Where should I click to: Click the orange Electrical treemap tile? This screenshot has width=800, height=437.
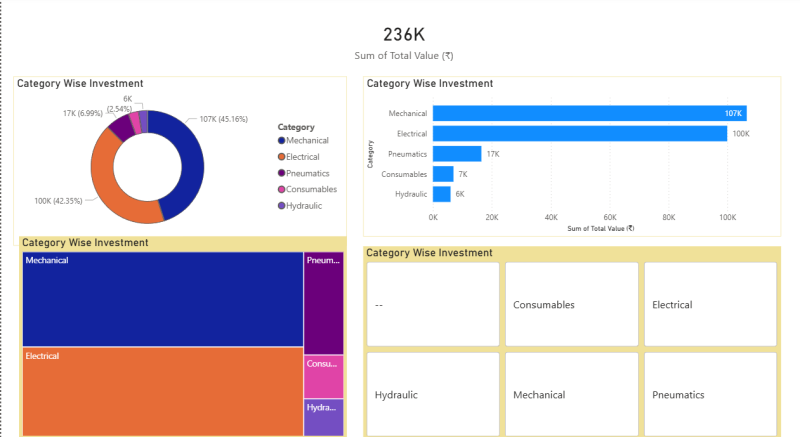[x=162, y=391]
